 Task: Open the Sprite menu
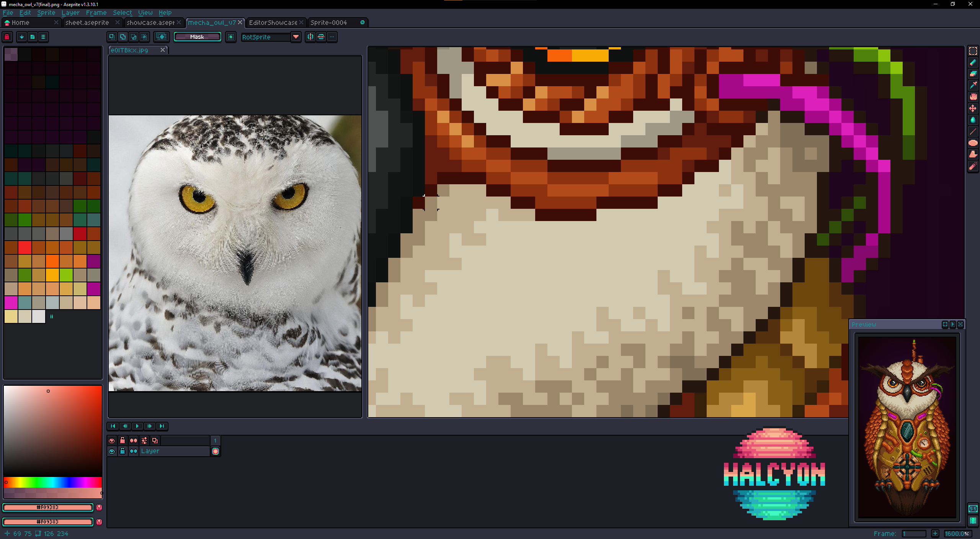[46, 13]
